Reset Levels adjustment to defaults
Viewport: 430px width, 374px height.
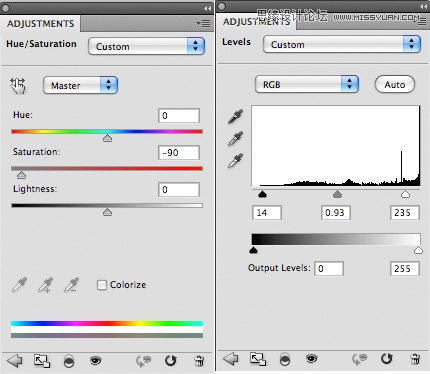[386, 359]
